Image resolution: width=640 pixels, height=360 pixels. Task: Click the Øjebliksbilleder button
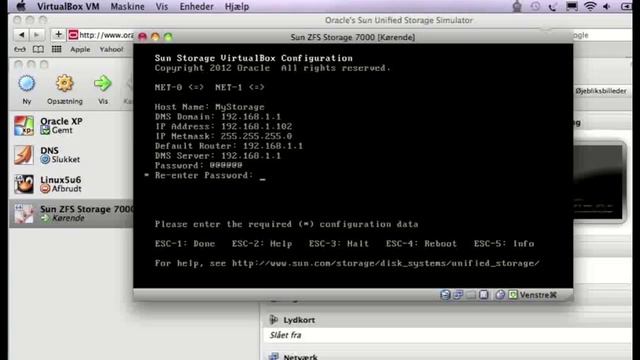coord(600,91)
